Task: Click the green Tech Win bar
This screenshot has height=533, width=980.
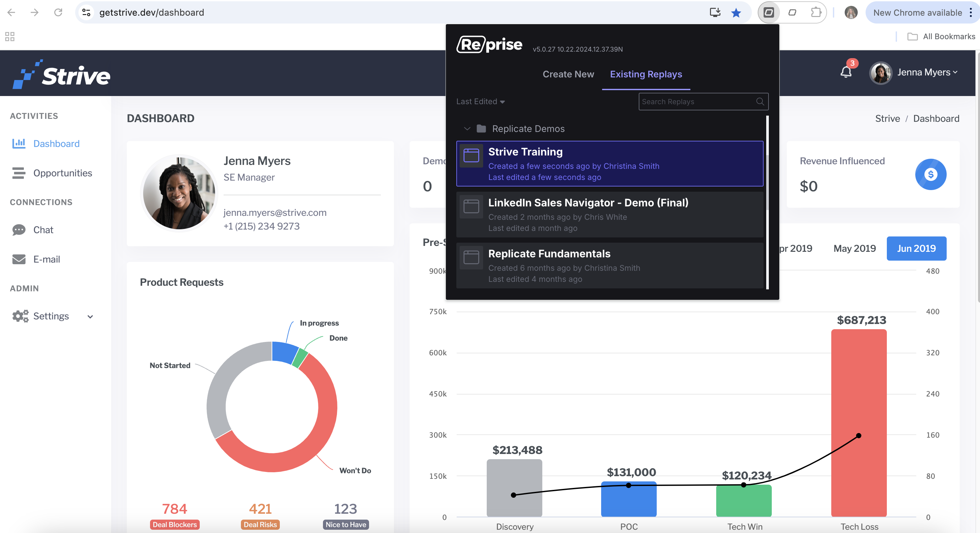Action: 744,501
